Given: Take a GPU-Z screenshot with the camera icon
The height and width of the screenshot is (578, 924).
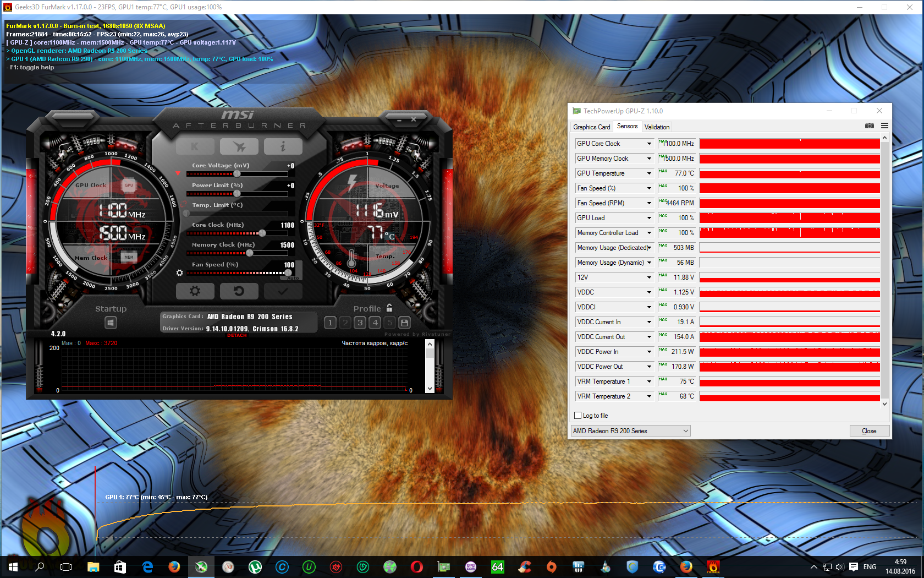Looking at the screenshot, I should click(869, 126).
